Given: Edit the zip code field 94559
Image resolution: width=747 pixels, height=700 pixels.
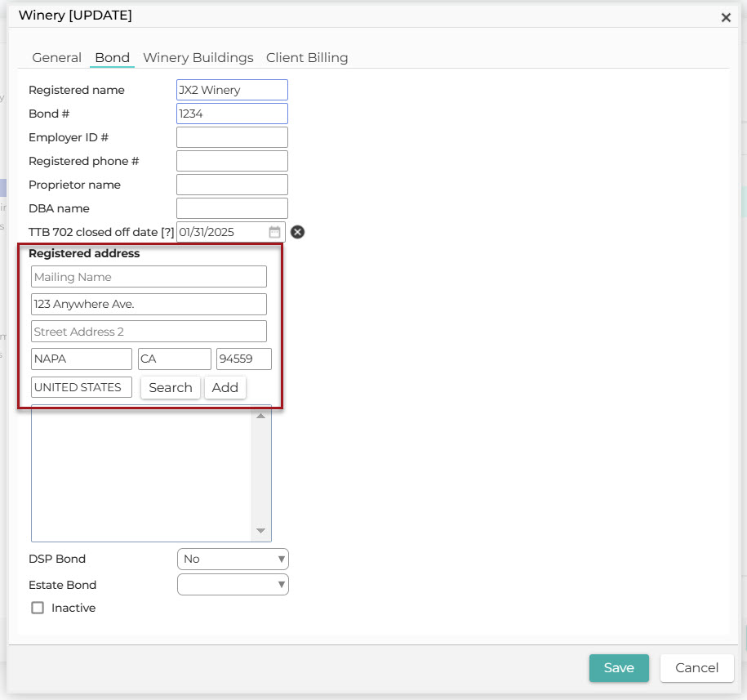Looking at the screenshot, I should pyautogui.click(x=243, y=359).
